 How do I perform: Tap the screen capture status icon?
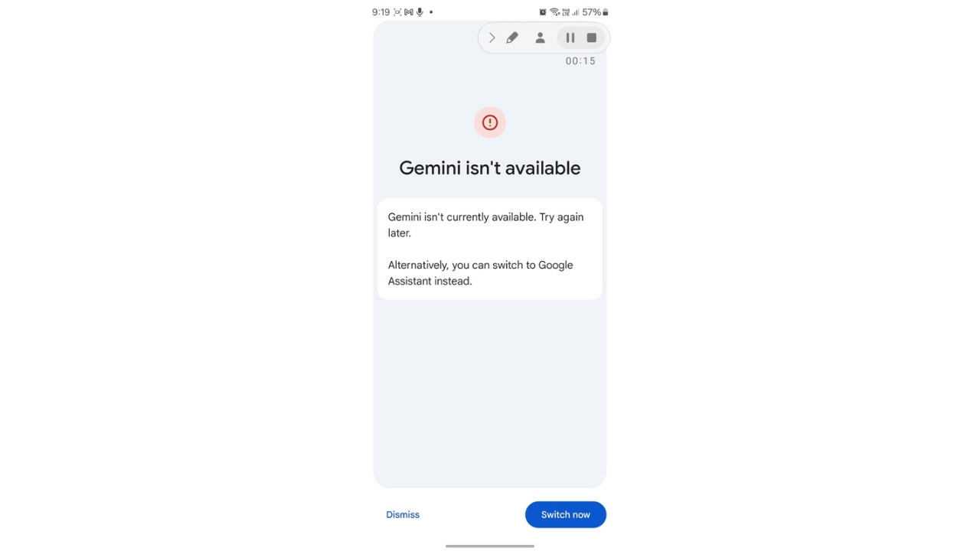tap(397, 12)
